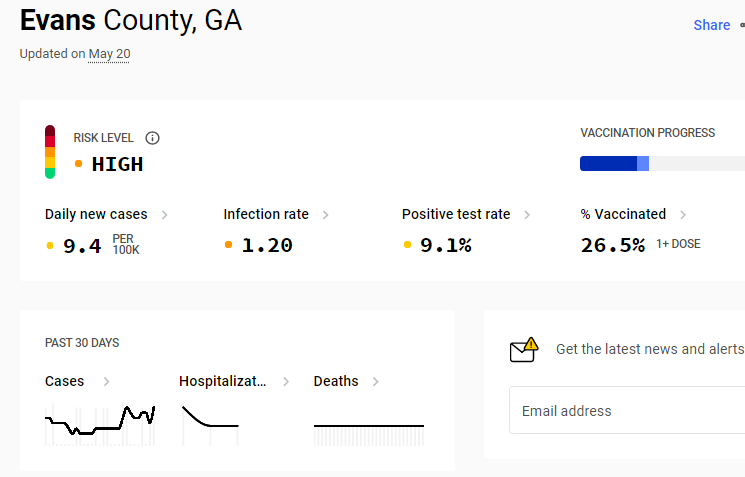This screenshot has height=477, width=745.
Task: Open the Hospitalizations sparkline chart
Action: tap(210, 424)
